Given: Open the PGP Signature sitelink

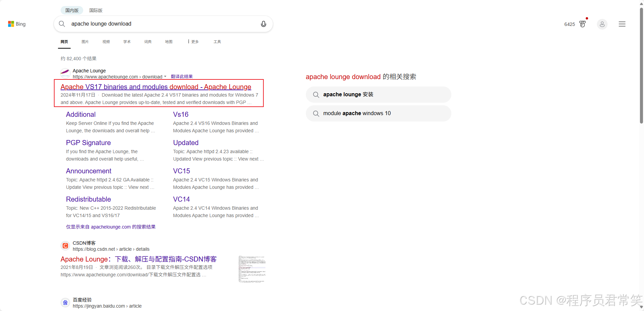Looking at the screenshot, I should click(88, 143).
